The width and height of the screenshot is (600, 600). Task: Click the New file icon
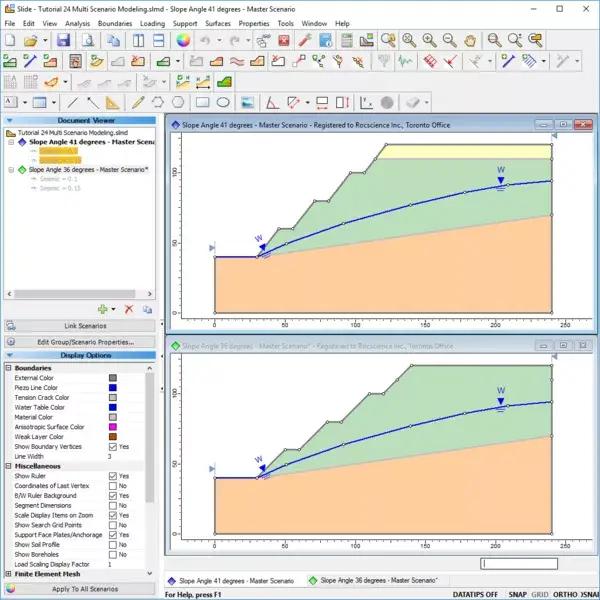10,40
